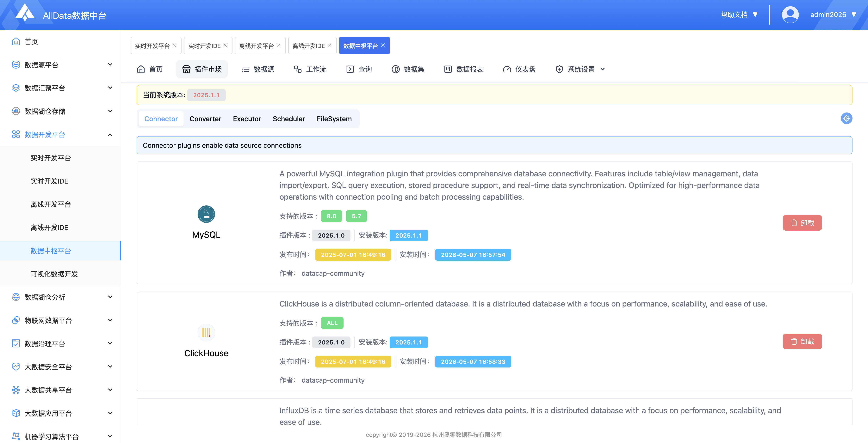Uninstall the ClickHouse plugin with 卸载
The image size is (868, 443).
[x=802, y=341]
